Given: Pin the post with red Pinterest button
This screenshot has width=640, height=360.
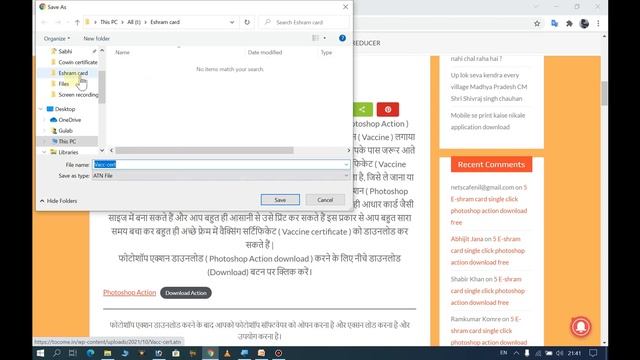Looking at the screenshot, I should pos(388,109).
